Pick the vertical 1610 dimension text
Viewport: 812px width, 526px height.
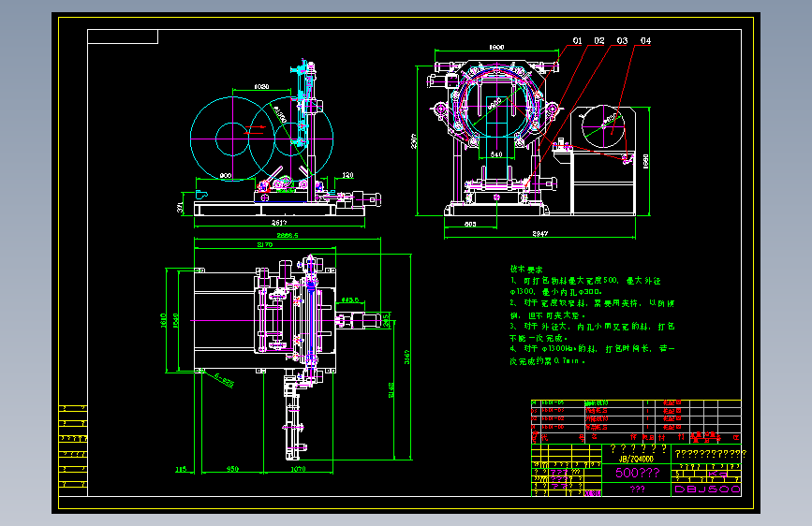pyautogui.click(x=163, y=320)
